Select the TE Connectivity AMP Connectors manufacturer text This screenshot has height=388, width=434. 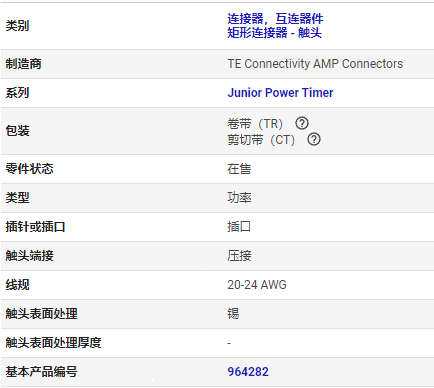click(315, 64)
